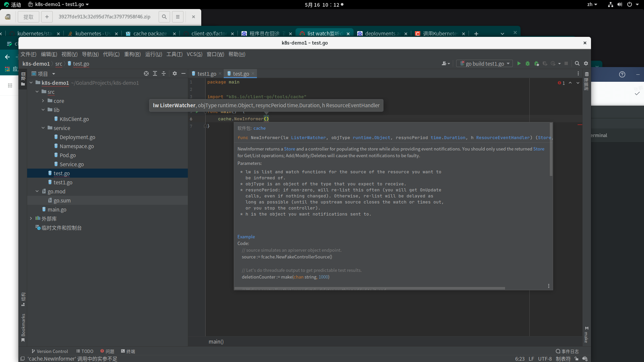Click the 提取 extract button in archive manager

[x=28, y=17]
